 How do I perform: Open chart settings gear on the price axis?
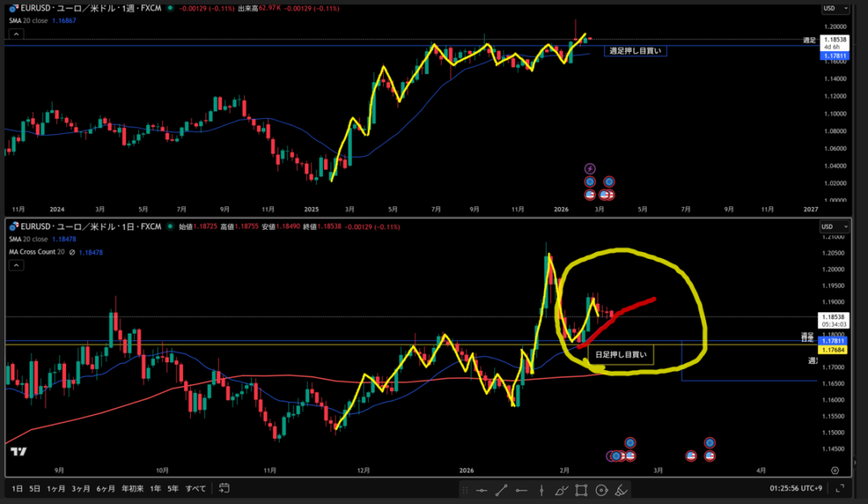[835, 469]
